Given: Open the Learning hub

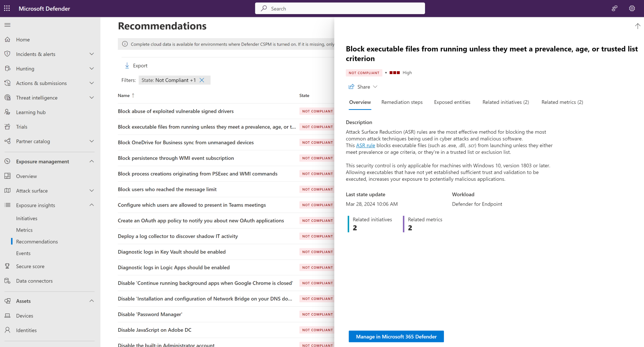Looking at the screenshot, I should tap(30, 112).
